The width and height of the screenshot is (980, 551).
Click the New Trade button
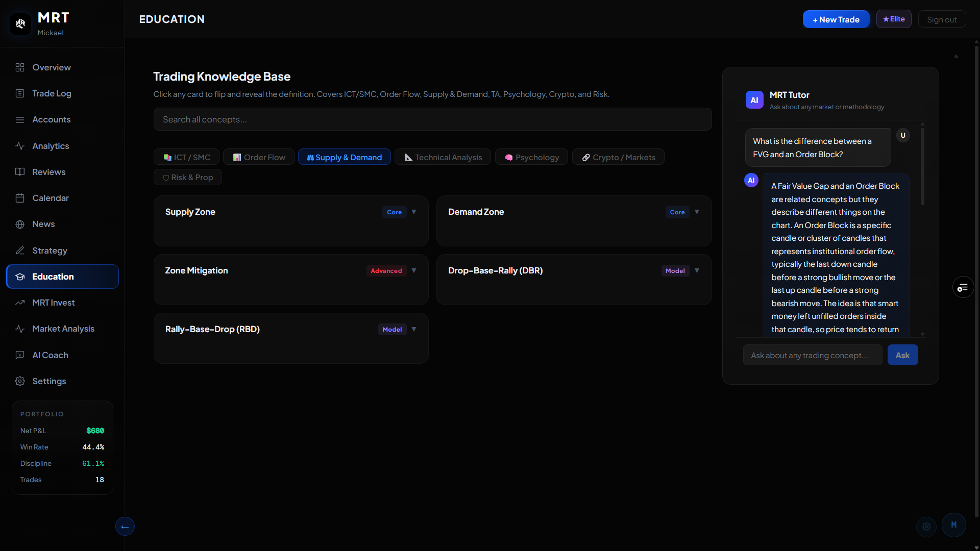[836, 19]
